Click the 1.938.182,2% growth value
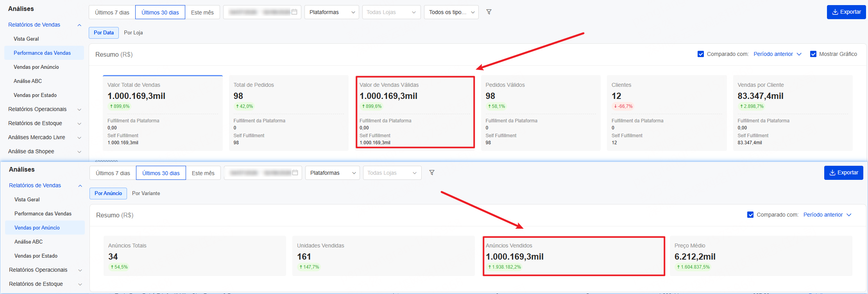The width and height of the screenshot is (868, 294). (x=505, y=267)
